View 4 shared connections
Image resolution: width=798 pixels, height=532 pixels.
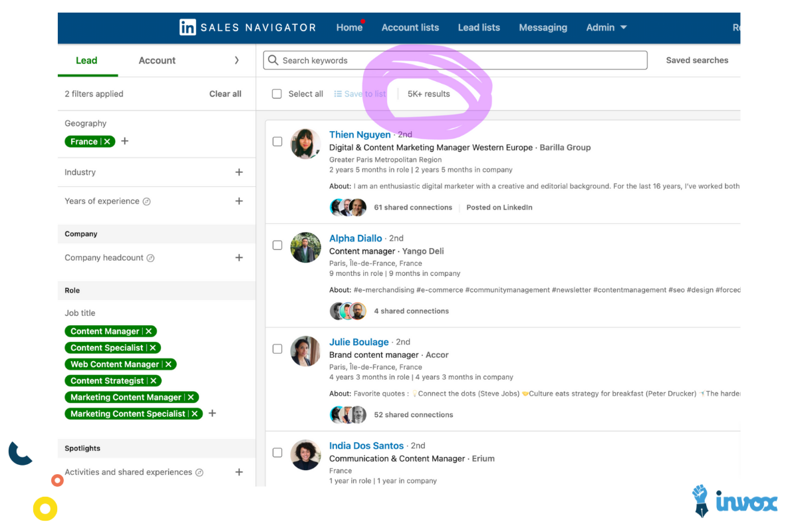(411, 311)
